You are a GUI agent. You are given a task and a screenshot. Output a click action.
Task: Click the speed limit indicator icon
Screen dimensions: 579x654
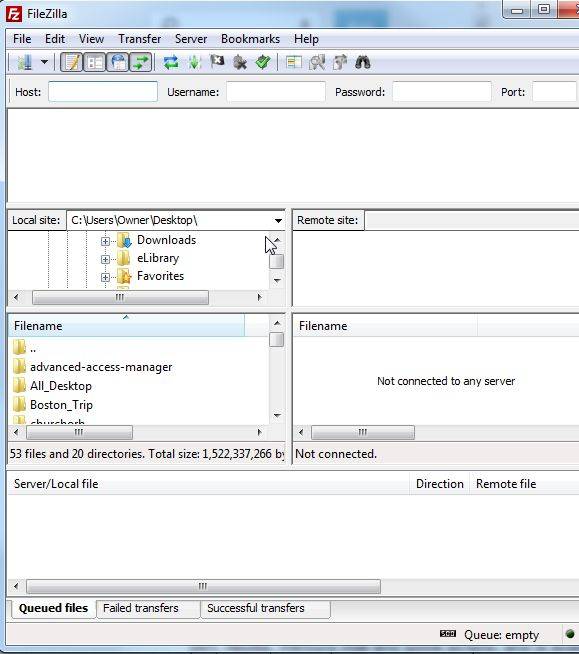coord(448,634)
